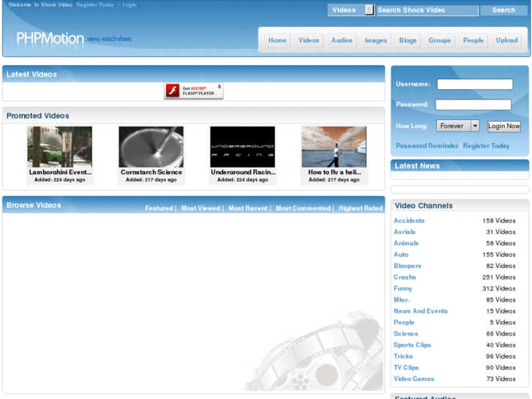This screenshot has height=399, width=532.
Task: Click the '158 Videos' count text
Action: pyautogui.click(x=499, y=220)
